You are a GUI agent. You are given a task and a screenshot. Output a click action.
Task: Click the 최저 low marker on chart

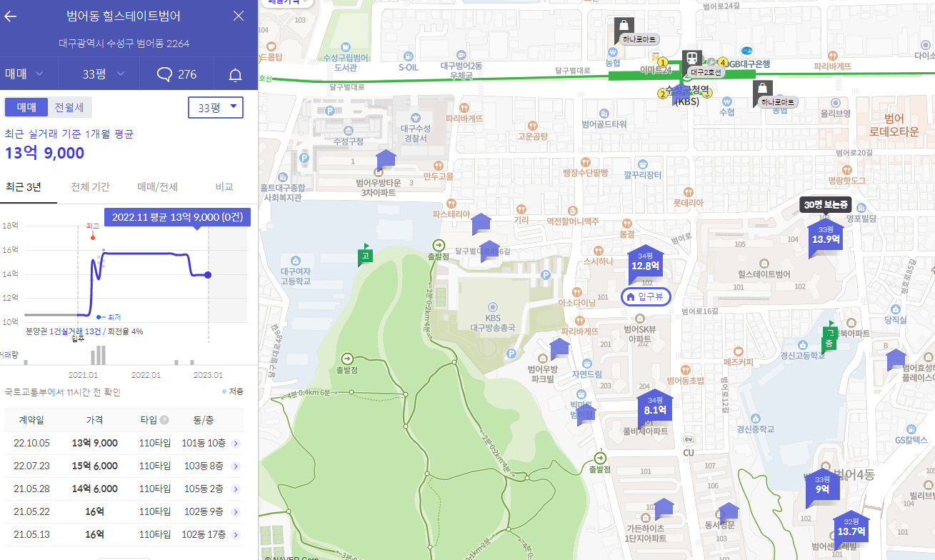(x=99, y=316)
